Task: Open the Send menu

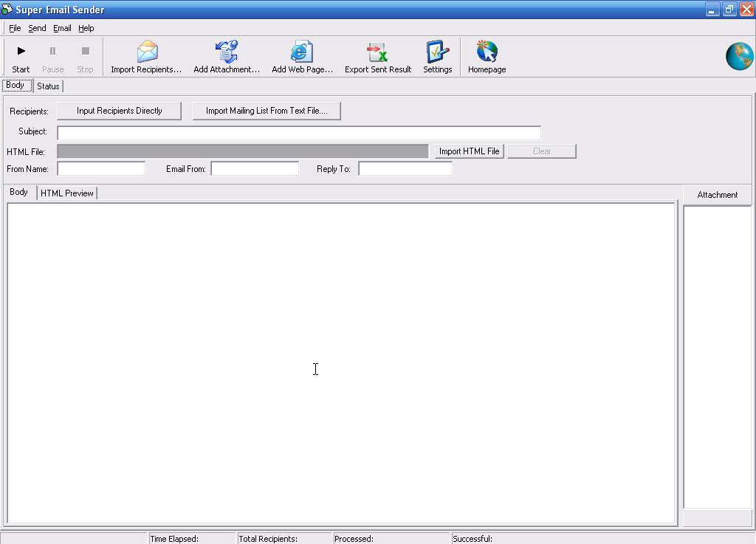Action: coord(36,28)
